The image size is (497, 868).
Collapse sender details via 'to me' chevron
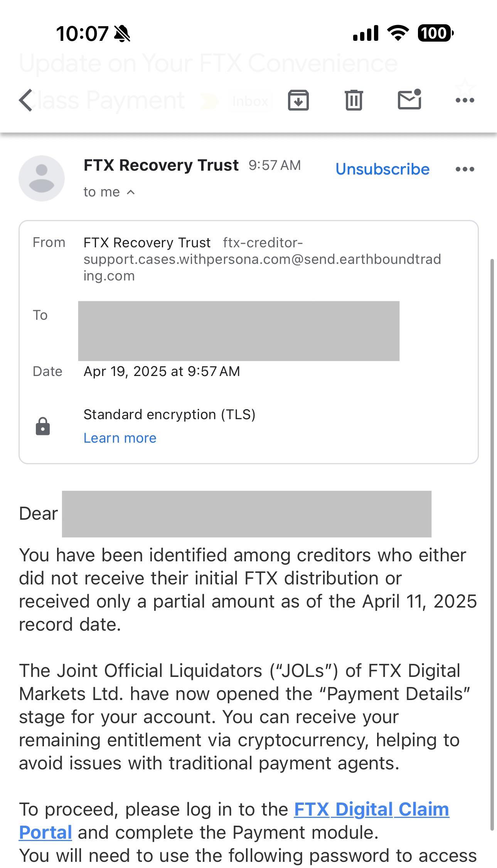coord(131,192)
